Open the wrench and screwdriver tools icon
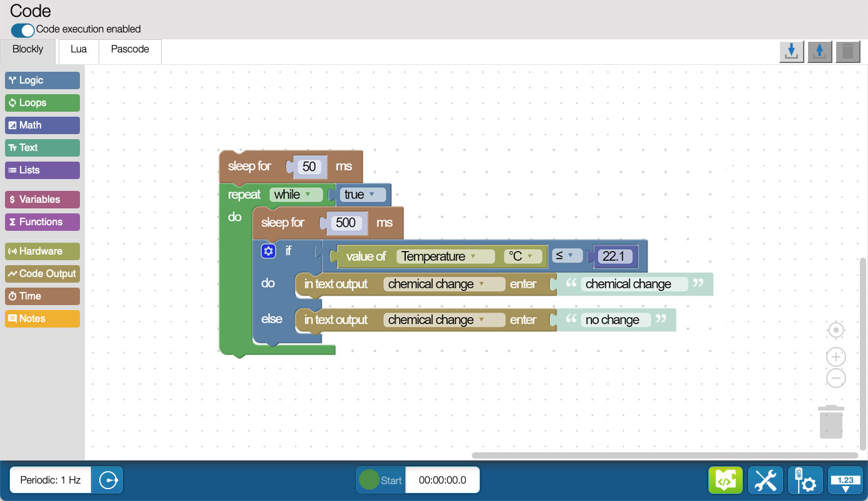868x501 pixels. [766, 480]
